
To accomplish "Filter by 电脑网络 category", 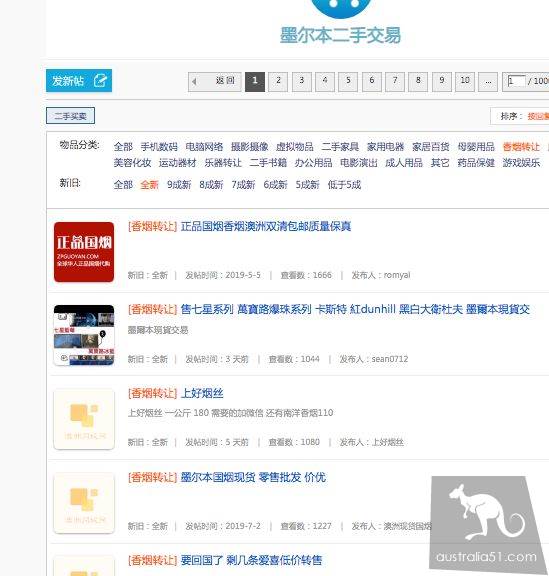I will click(x=204, y=147).
